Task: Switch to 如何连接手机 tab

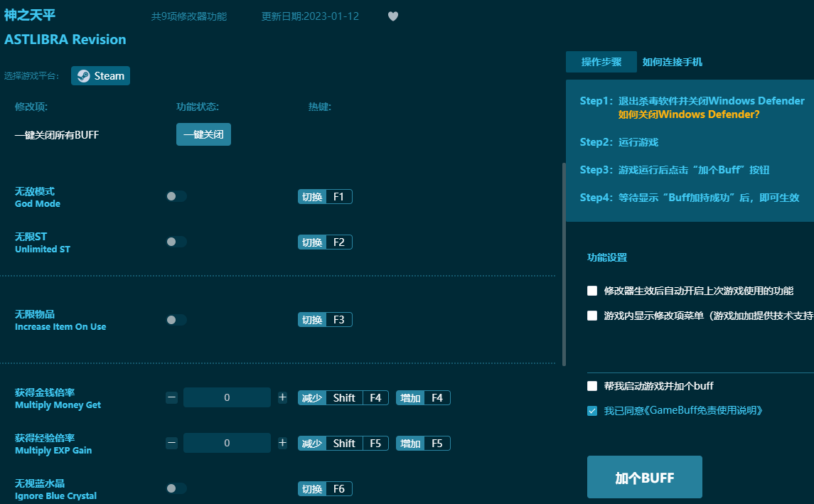Action: [x=672, y=62]
